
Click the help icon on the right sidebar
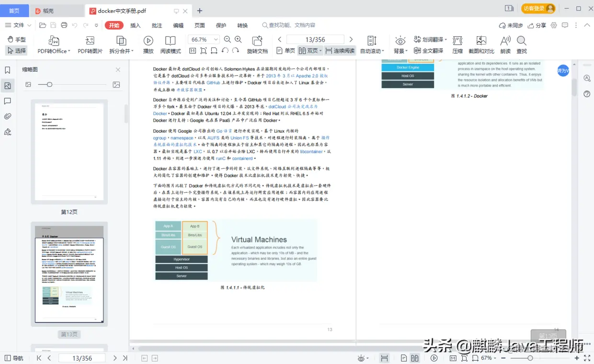tap(587, 94)
